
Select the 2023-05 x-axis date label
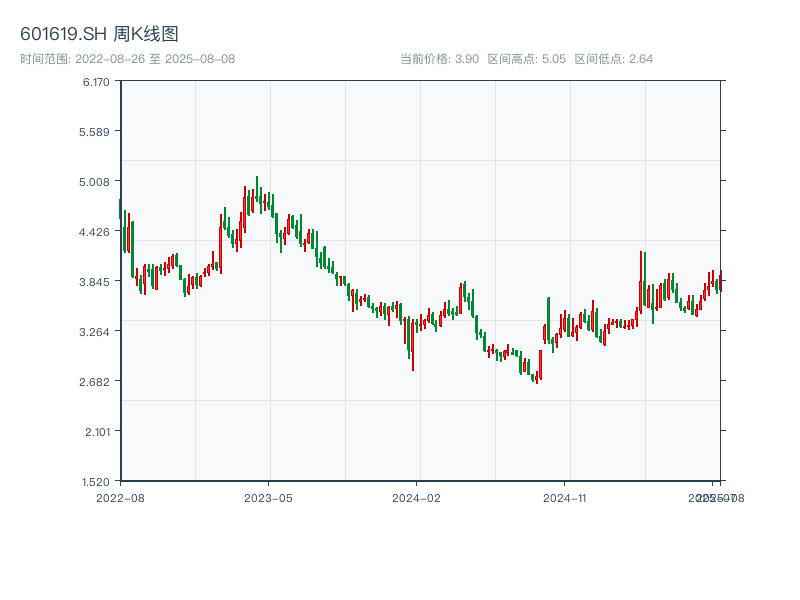click(268, 497)
